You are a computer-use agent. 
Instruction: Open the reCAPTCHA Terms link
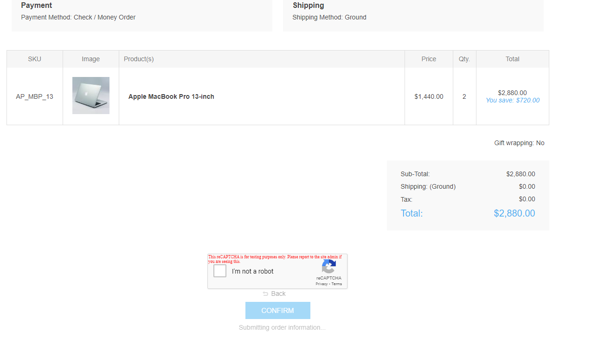[336, 284]
